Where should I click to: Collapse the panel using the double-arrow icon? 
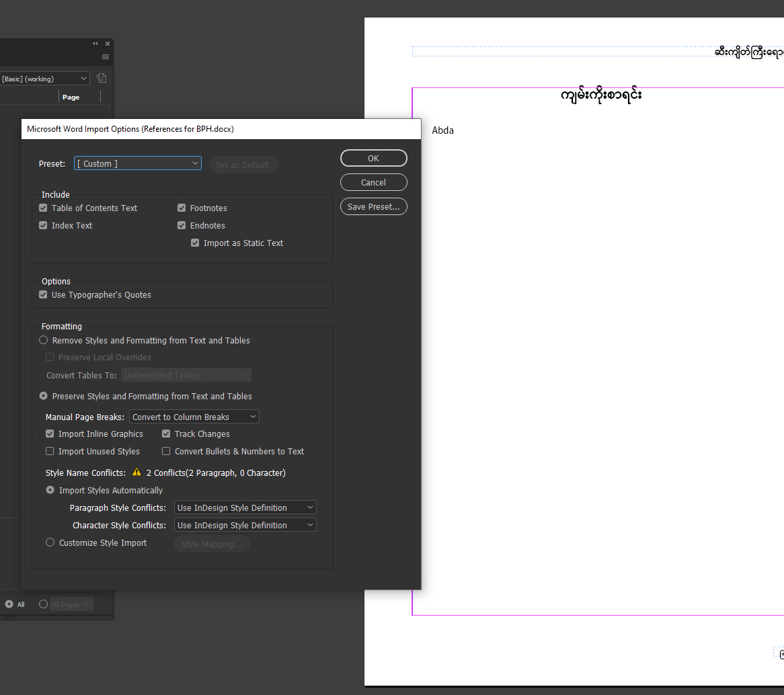coord(95,42)
